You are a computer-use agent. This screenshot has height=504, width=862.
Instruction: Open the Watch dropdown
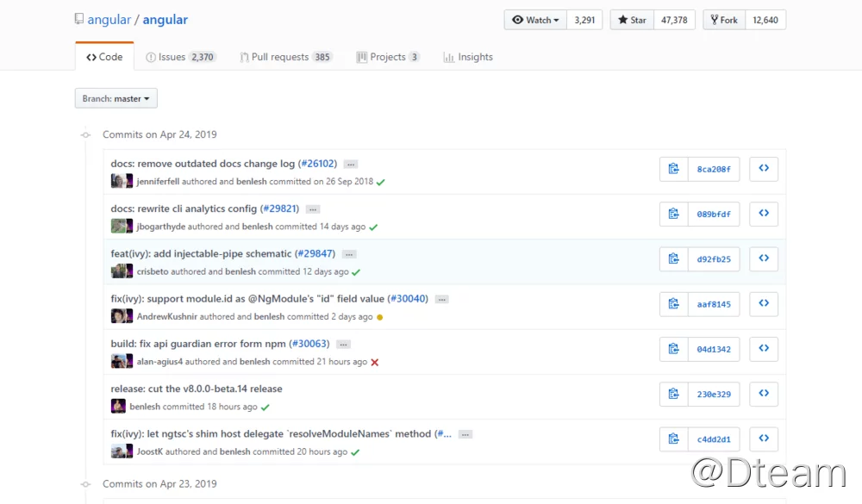click(535, 20)
